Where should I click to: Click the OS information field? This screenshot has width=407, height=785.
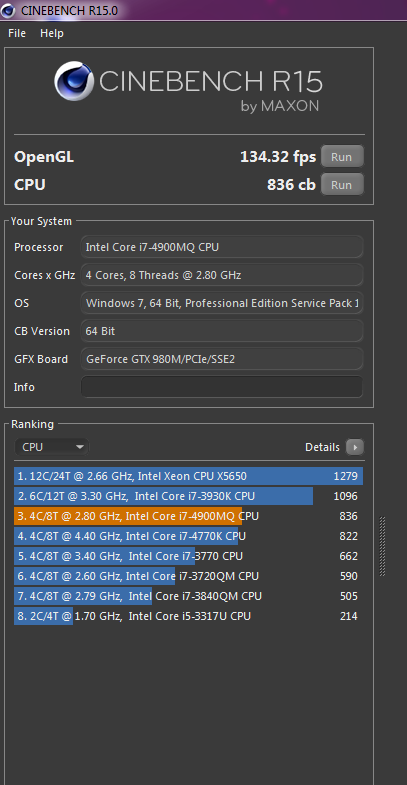tap(222, 303)
